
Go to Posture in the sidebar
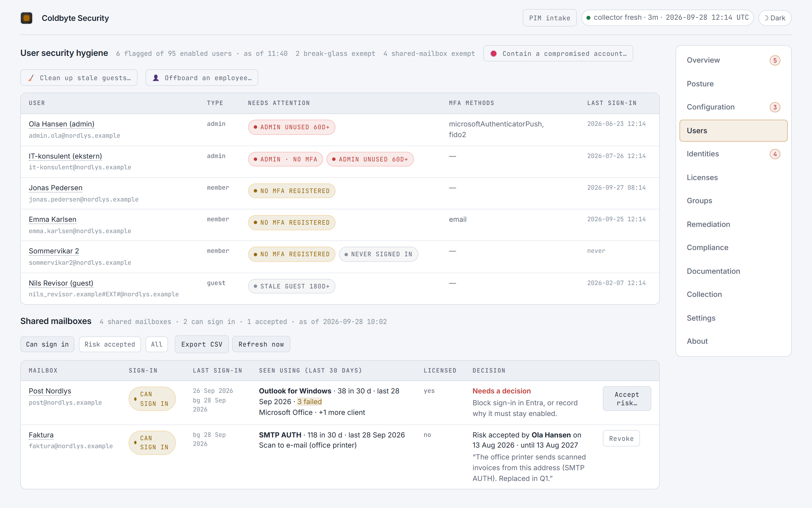pos(733,84)
